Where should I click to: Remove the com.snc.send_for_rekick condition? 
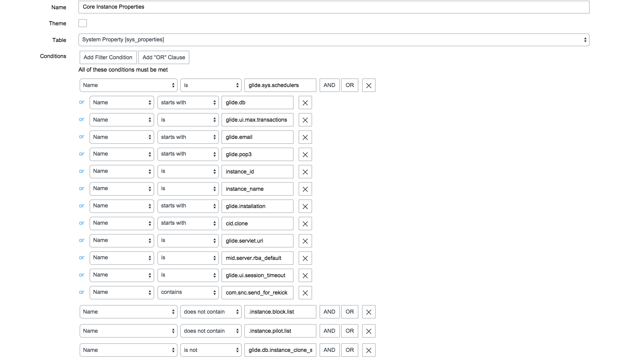pos(305,293)
